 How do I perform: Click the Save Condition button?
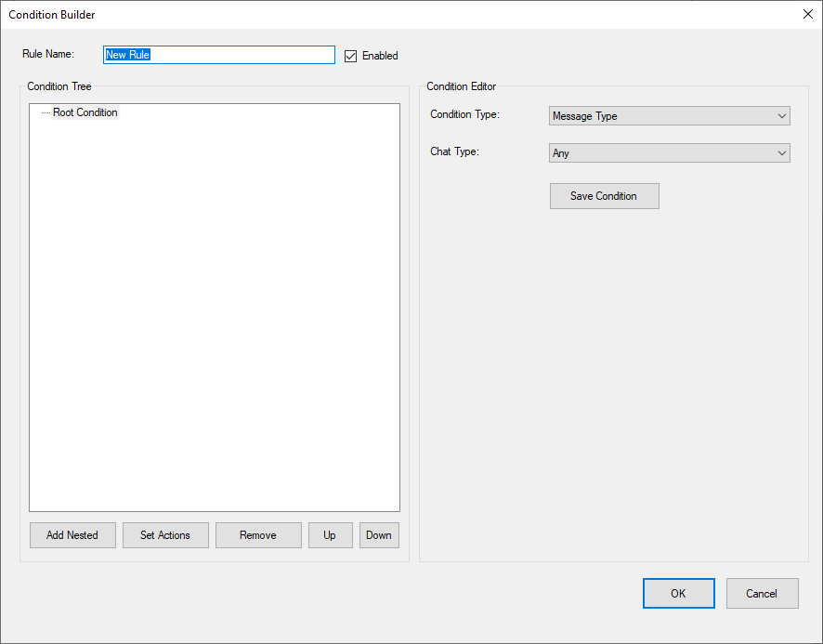604,196
